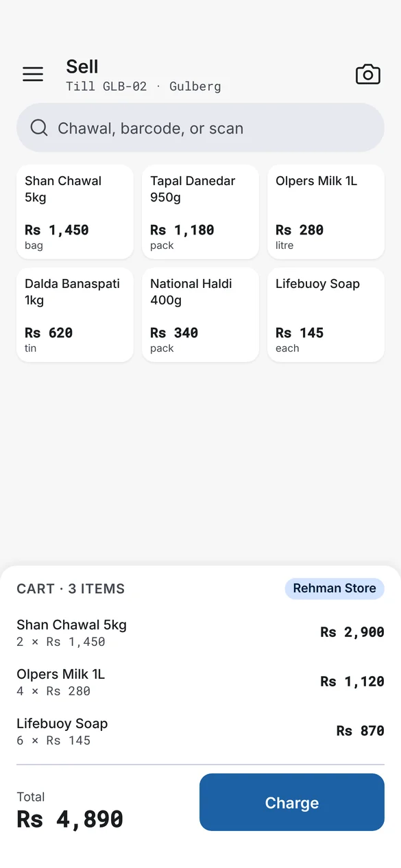The height and width of the screenshot is (868, 401).
Task: Click Till GLB-02 · Gulberg subtitle
Action: (x=143, y=86)
